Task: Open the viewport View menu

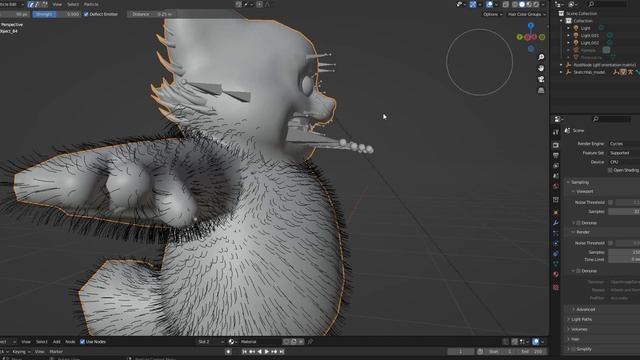Action: 57,4
